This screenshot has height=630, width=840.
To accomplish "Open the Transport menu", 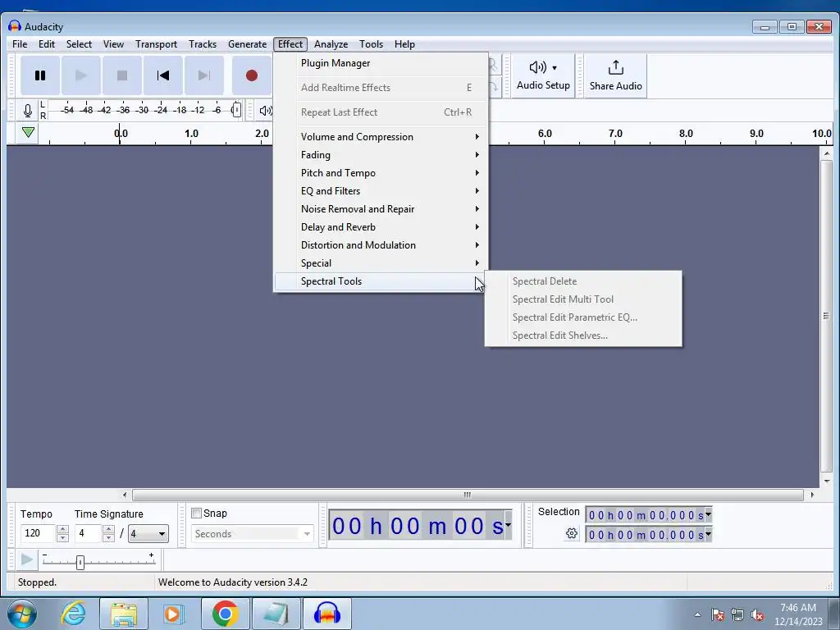I will [156, 44].
